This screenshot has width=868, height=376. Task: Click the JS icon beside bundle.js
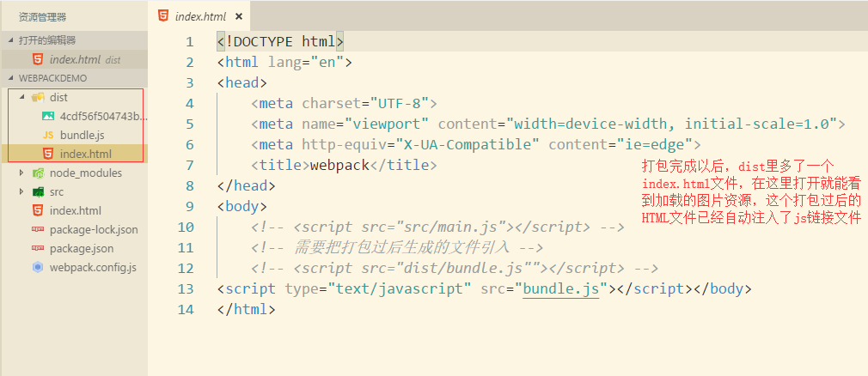(x=48, y=136)
